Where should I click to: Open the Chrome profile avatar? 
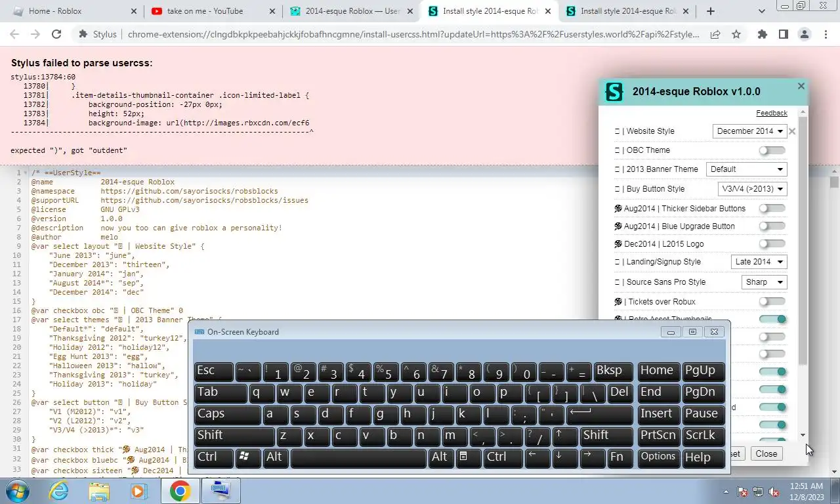[x=804, y=35]
